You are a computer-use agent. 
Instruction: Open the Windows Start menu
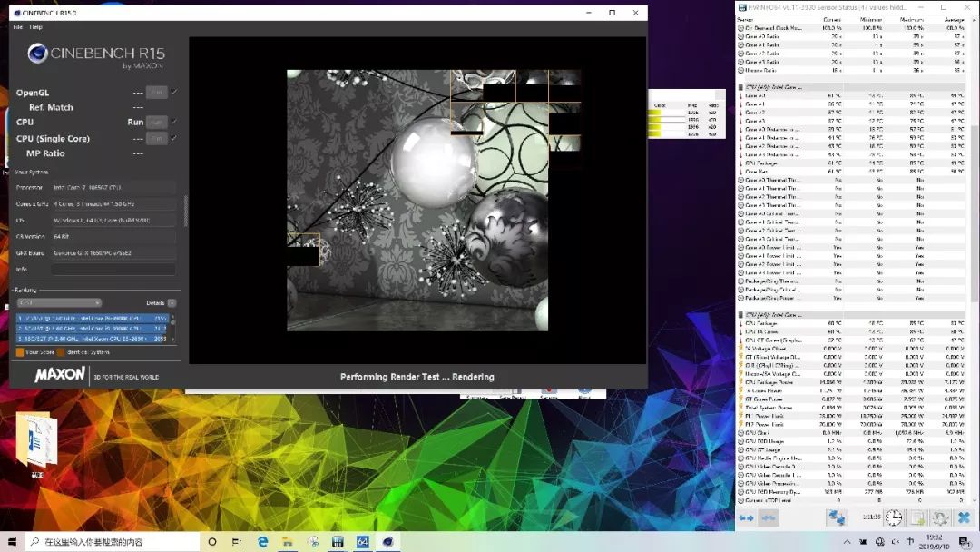coord(12,541)
